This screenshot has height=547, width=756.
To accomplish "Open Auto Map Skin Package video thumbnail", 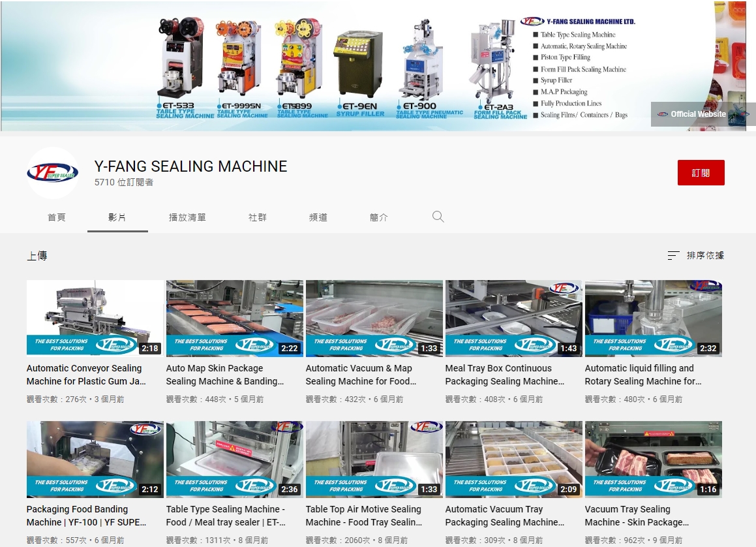I will click(x=235, y=319).
